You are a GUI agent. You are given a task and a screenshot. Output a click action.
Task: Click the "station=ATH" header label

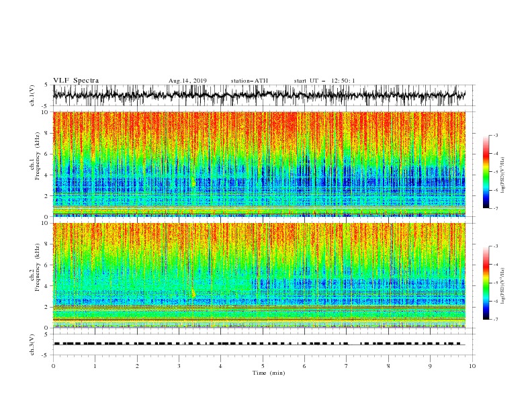(249, 81)
